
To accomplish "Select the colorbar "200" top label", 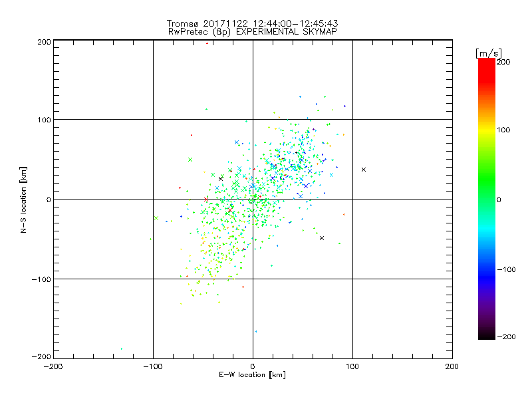I will (503, 62).
